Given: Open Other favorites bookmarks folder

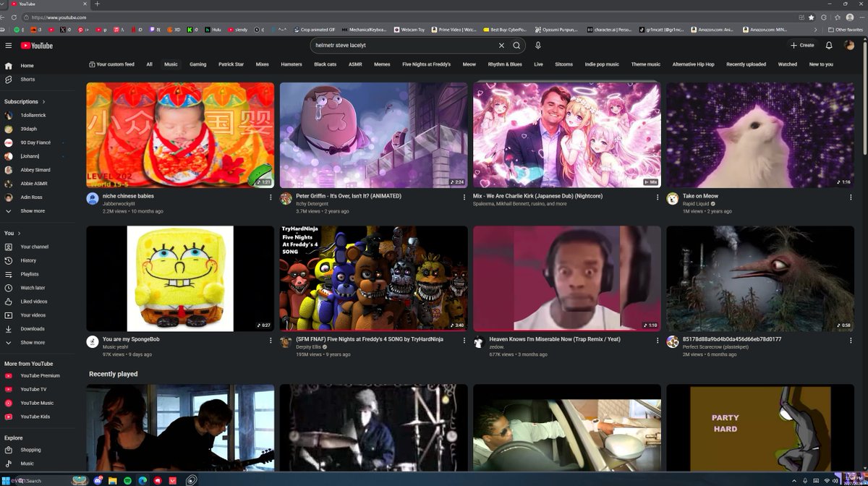Looking at the screenshot, I should 846,30.
